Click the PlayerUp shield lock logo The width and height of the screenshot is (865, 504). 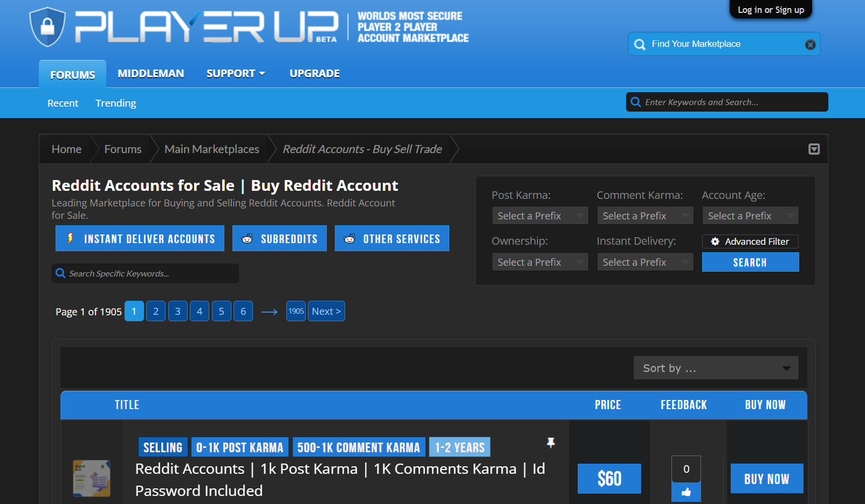[x=47, y=26]
